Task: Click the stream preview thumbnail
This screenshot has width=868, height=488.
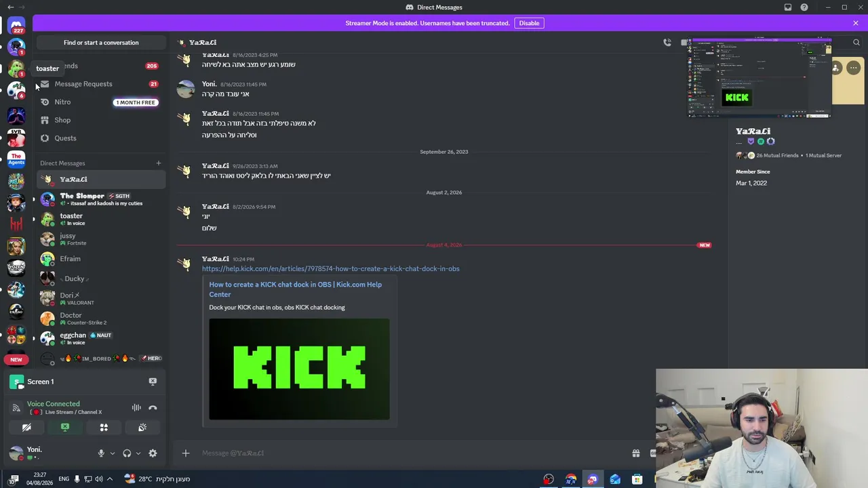Action: pos(759,78)
